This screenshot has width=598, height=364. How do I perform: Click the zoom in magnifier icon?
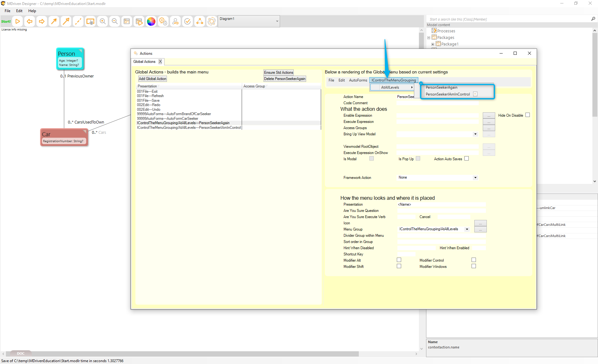pyautogui.click(x=102, y=21)
